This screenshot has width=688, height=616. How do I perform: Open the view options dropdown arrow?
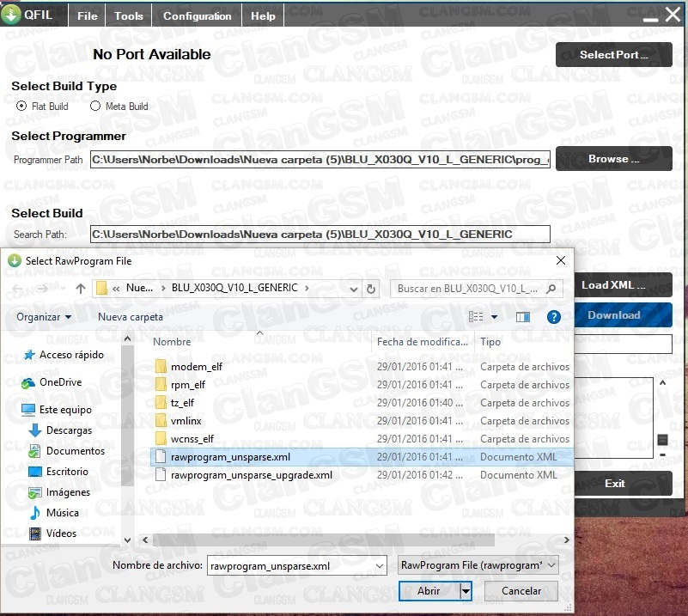(x=494, y=317)
